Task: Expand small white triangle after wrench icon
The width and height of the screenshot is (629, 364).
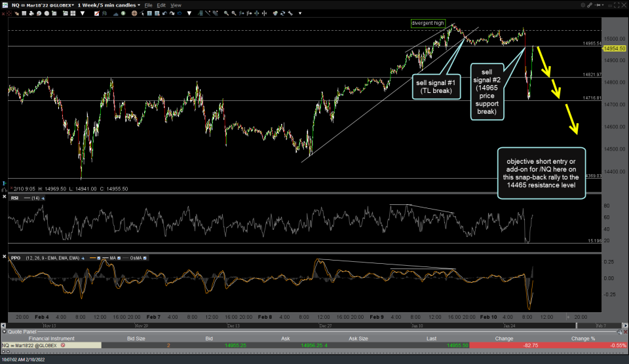Action: tap(300, 13)
